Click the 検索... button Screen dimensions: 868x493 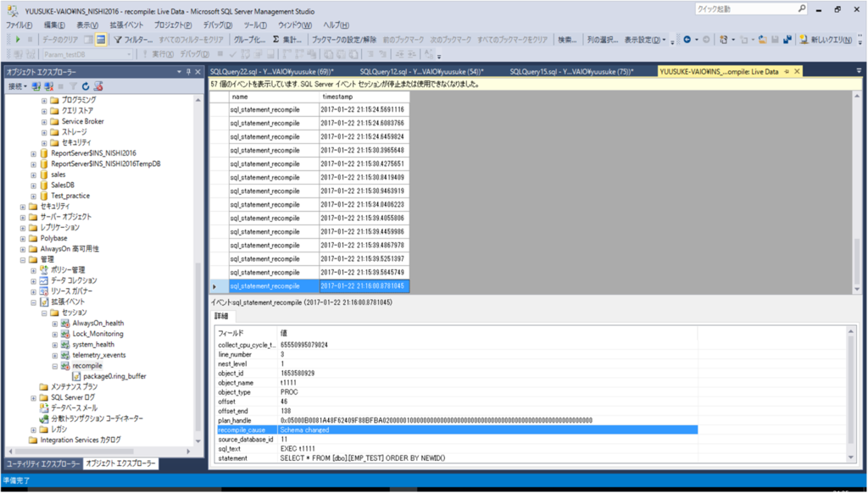567,40
